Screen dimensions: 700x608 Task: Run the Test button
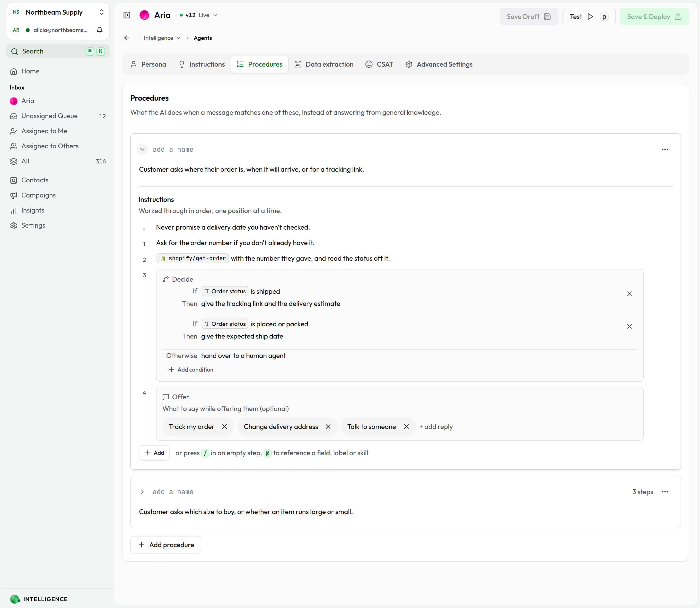pos(589,17)
